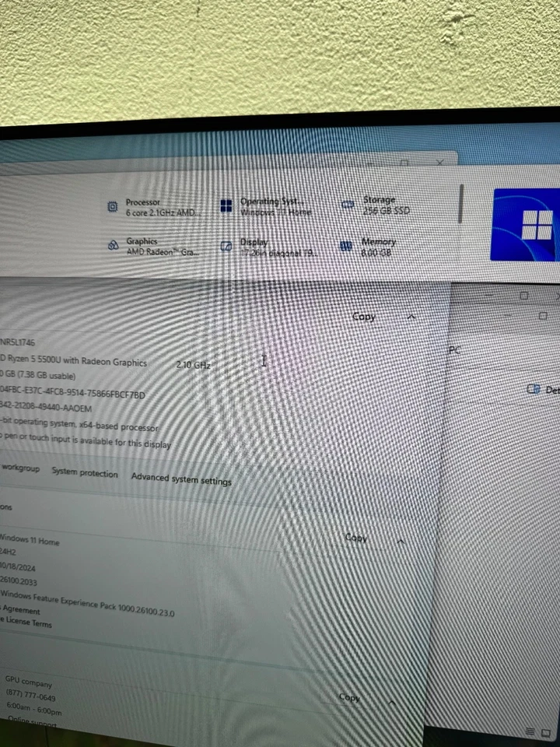Click the Details pane icon in the right window
Viewport: 560px width, 747px height.
point(534,389)
